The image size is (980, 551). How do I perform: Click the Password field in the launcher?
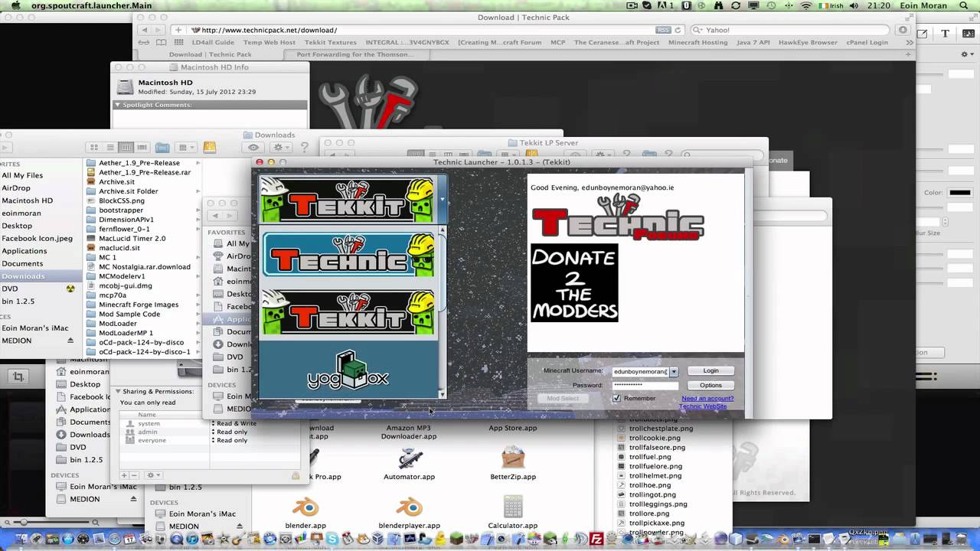click(x=645, y=385)
